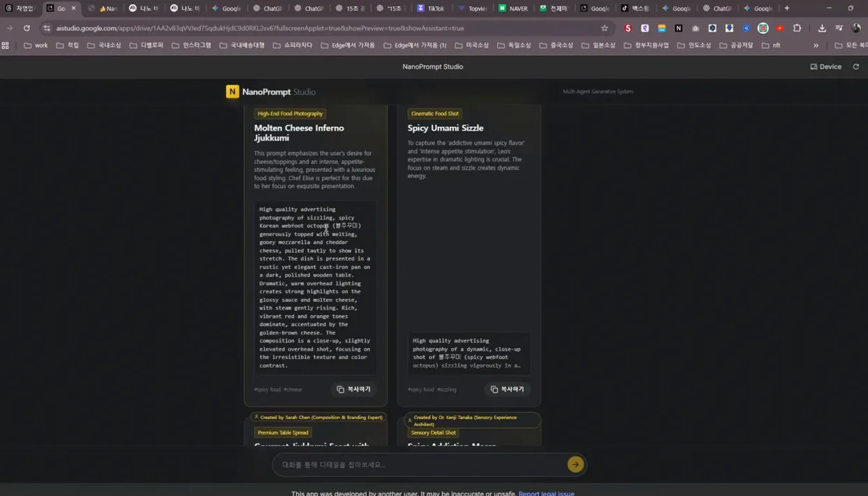This screenshot has width=868, height=496.
Task: Click the Premium Table Spread tag
Action: tap(283, 432)
